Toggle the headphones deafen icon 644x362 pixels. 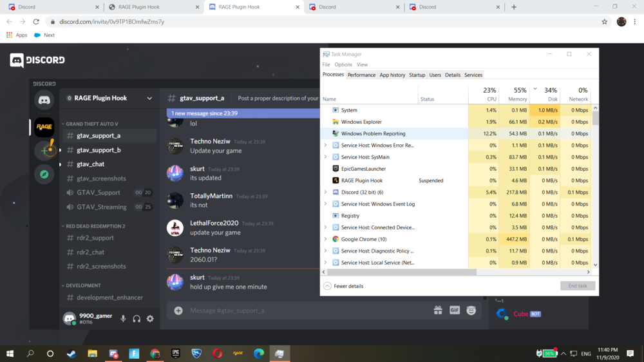137,318
